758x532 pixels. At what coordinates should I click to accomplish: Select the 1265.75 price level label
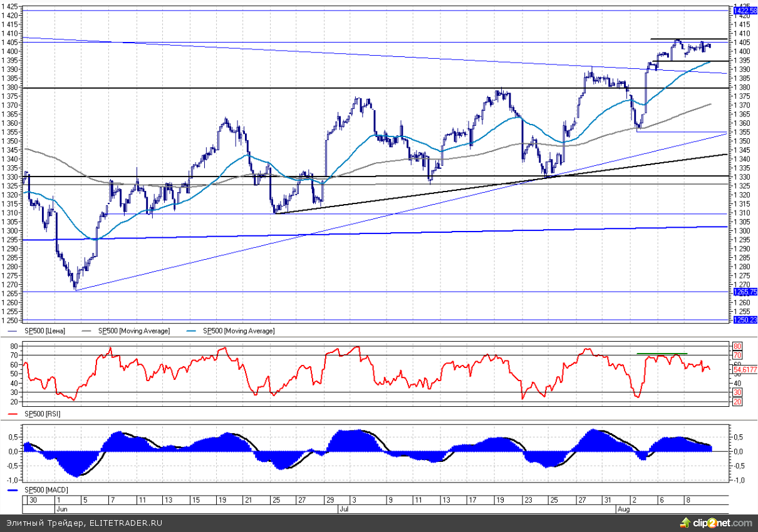[745, 292]
